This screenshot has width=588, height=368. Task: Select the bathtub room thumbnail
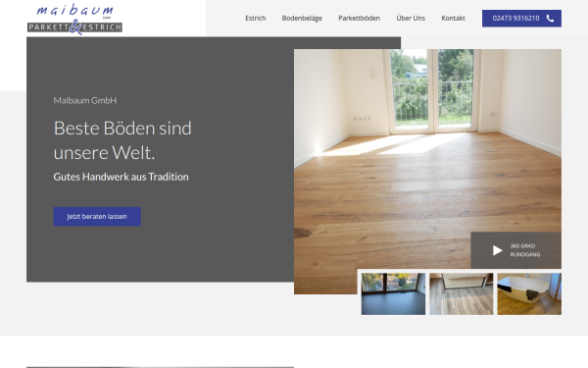pyautogui.click(x=529, y=294)
